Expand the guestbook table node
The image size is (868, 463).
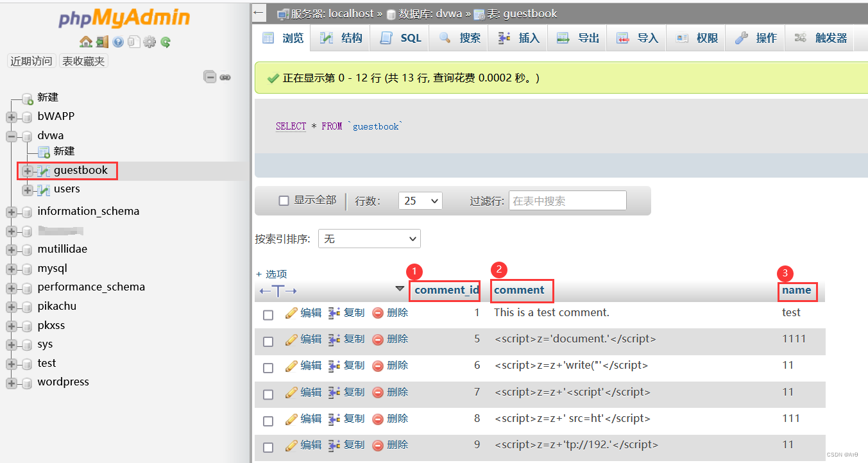[28, 171]
